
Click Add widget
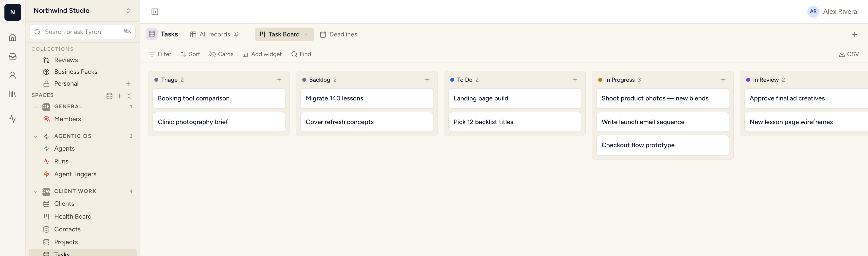click(262, 54)
